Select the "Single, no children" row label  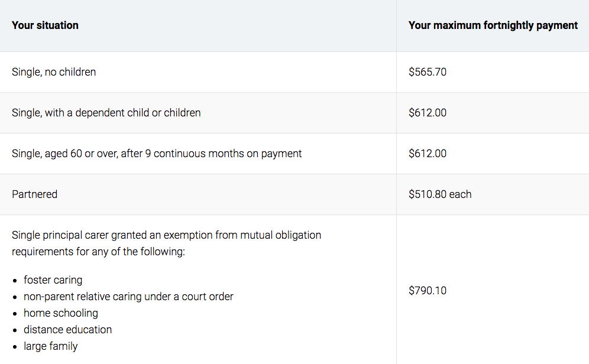[x=54, y=72]
